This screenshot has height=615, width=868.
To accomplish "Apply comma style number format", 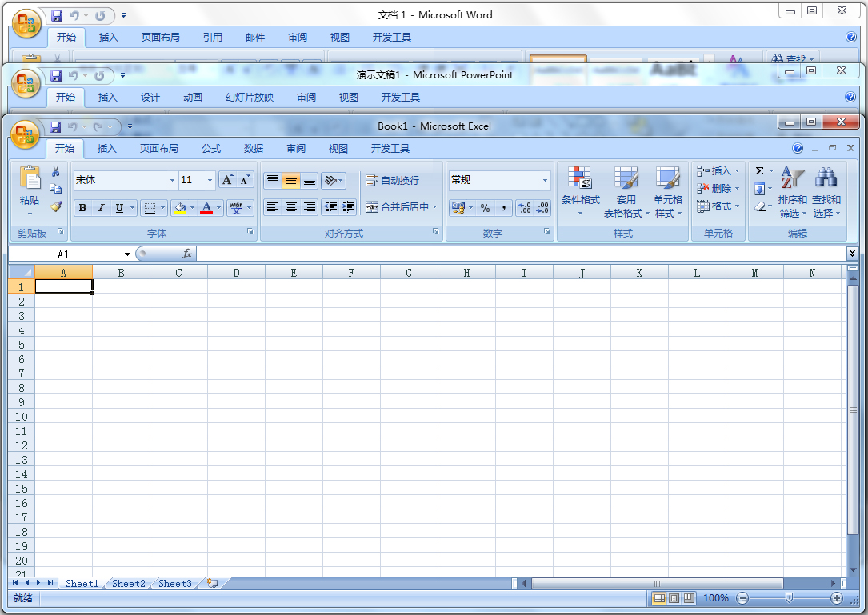I will 504,208.
